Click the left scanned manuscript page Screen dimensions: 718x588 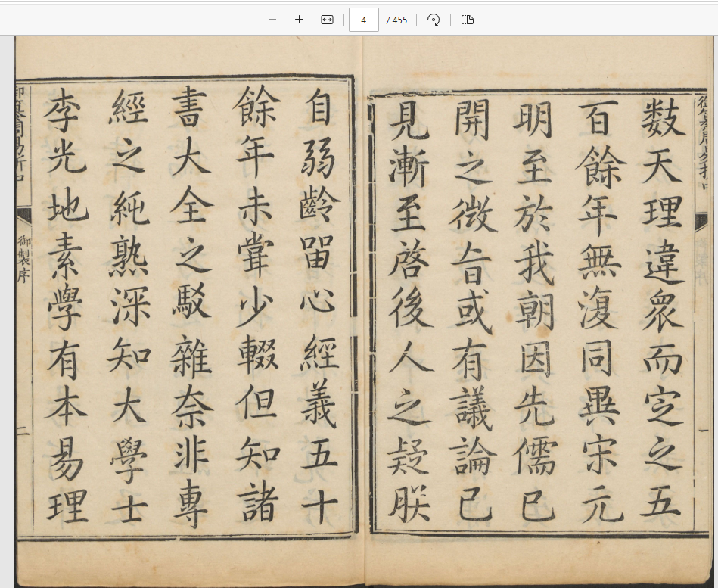tap(189, 303)
